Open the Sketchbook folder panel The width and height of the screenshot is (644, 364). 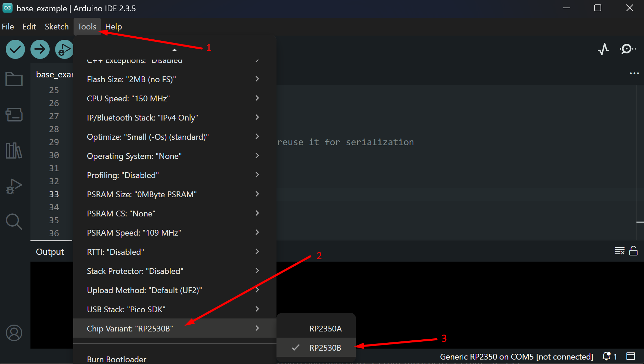coord(14,79)
